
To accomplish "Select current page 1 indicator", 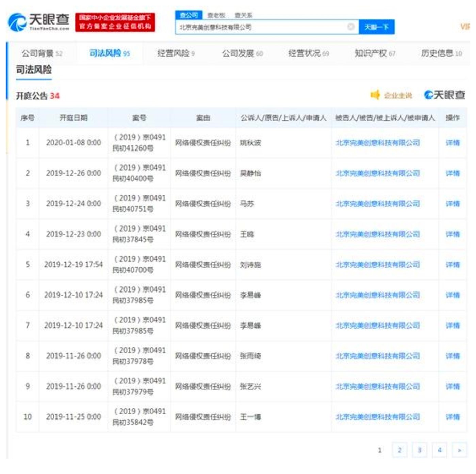I will tap(380, 450).
